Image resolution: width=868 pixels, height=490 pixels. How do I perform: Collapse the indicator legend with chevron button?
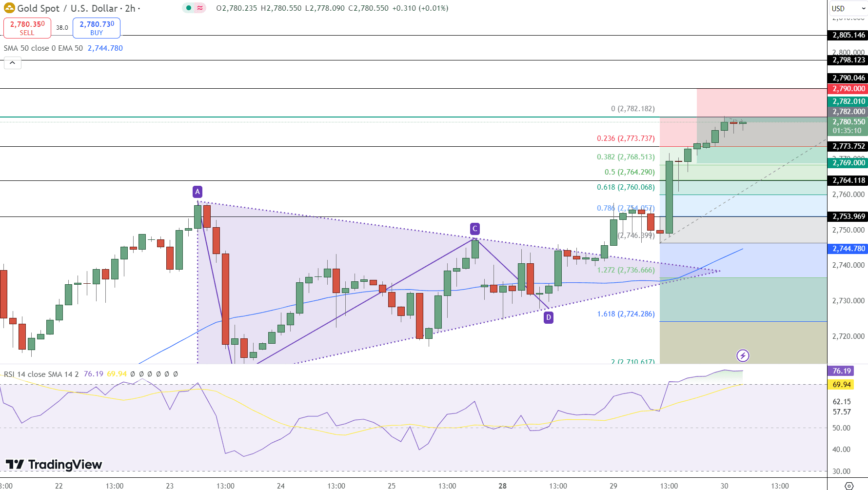coord(13,63)
